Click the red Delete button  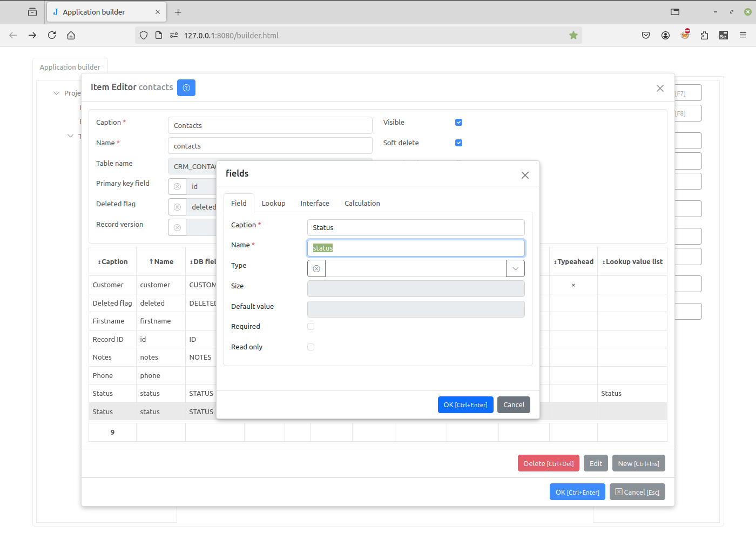548,463
